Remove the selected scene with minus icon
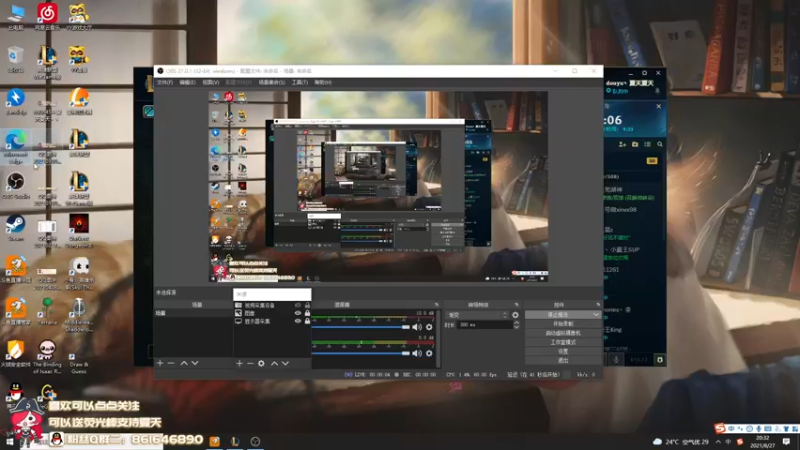The height and width of the screenshot is (450, 800). (x=171, y=363)
